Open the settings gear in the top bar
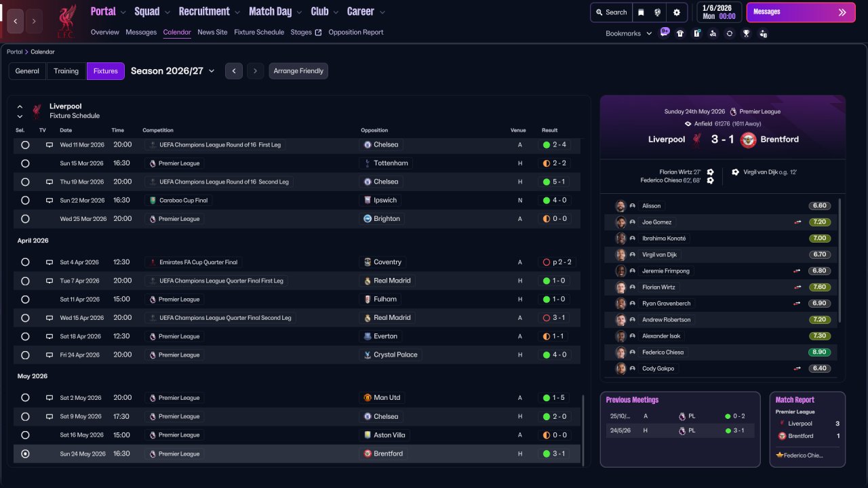This screenshot has width=868, height=488. pos(676,12)
